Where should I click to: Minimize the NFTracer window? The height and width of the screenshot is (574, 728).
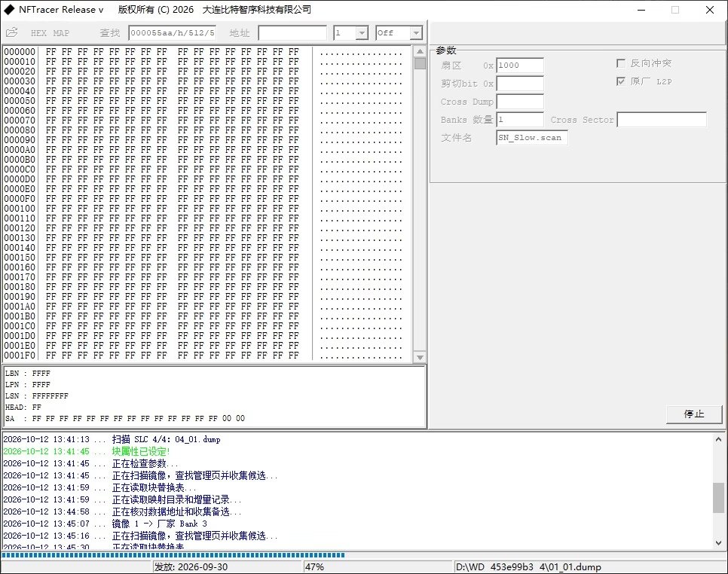[x=641, y=10]
